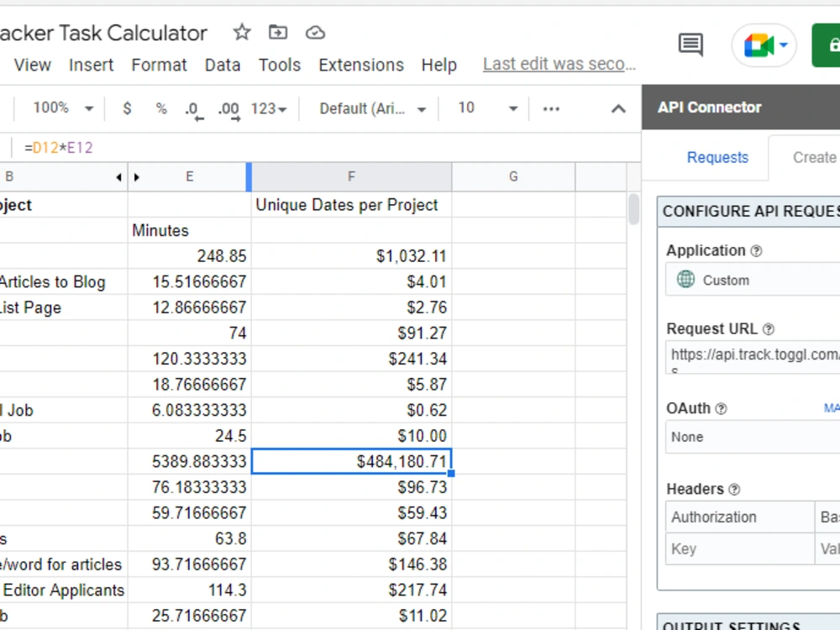Open the Meet dropdown arrow
This screenshot has width=840, height=630.
pyautogui.click(x=784, y=45)
